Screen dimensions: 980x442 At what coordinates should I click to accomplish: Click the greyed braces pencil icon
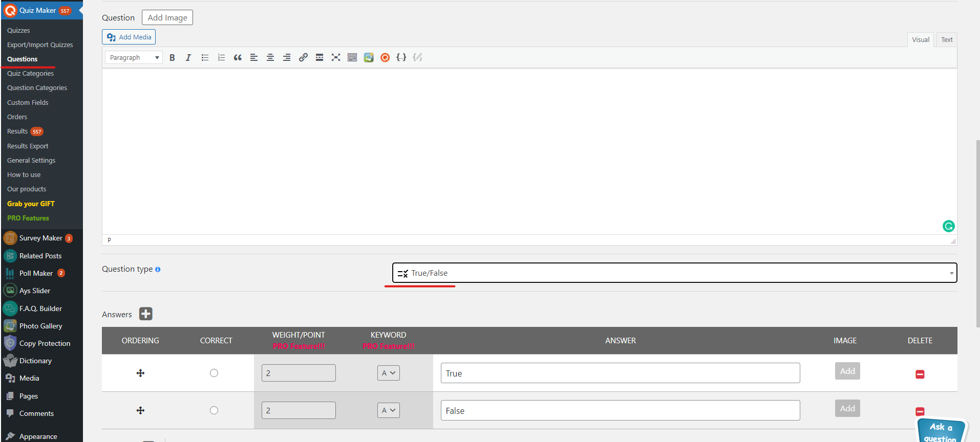pyautogui.click(x=418, y=57)
